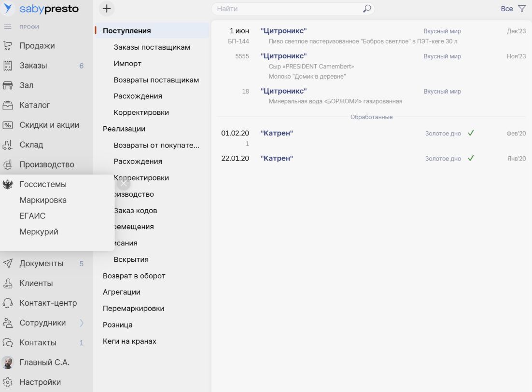Viewport: 532px width, 392px height.
Task: Click the filter funnel icon
Action: pos(522,9)
